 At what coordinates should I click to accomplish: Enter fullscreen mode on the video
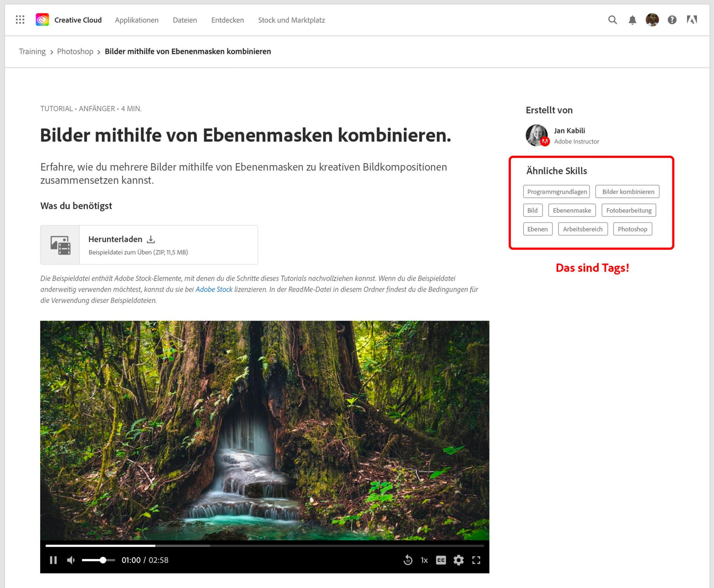point(476,560)
